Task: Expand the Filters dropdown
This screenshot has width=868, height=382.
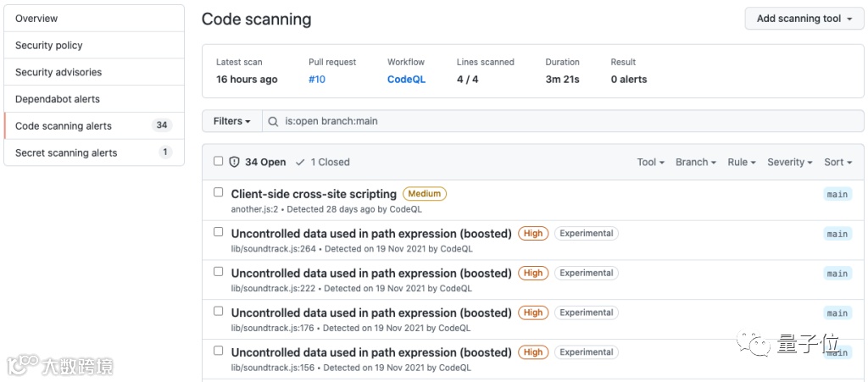Action: (x=231, y=121)
